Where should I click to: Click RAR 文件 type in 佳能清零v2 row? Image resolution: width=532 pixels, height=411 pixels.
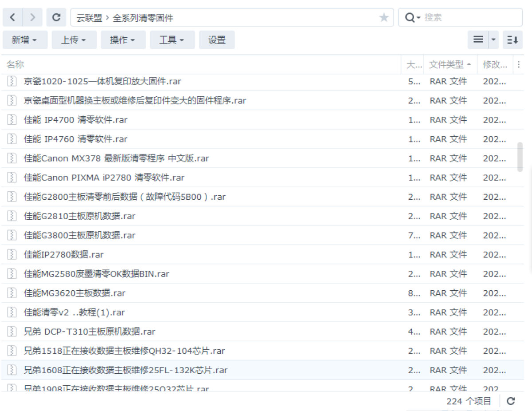(448, 312)
